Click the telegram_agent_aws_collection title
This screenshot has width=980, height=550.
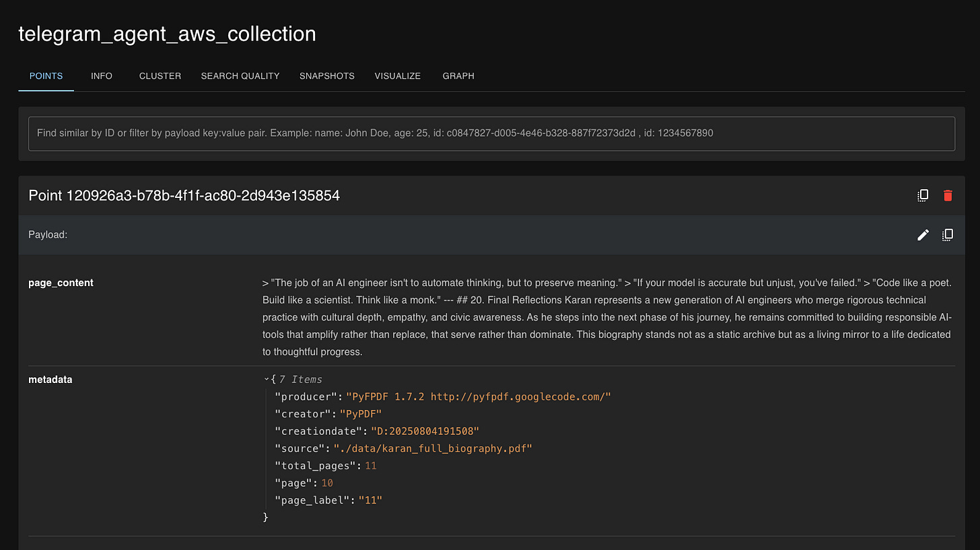(167, 34)
